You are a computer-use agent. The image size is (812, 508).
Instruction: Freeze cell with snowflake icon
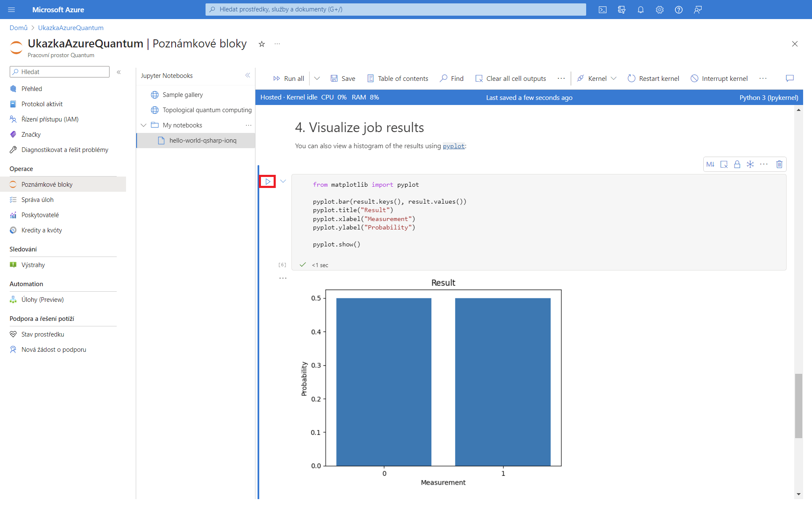click(750, 164)
